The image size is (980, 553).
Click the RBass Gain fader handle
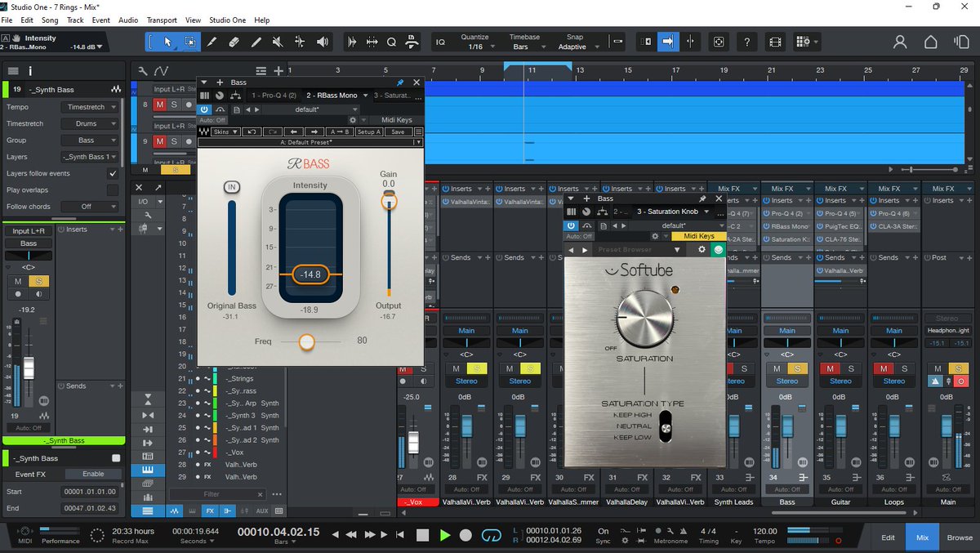[x=389, y=199]
